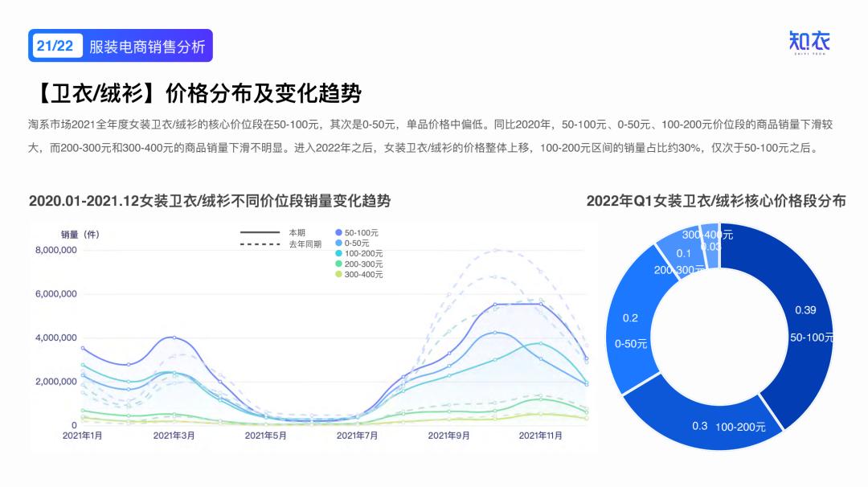This screenshot has width=868, height=487.
Task: Select the 200-300元 legend marker
Action: pyautogui.click(x=338, y=264)
